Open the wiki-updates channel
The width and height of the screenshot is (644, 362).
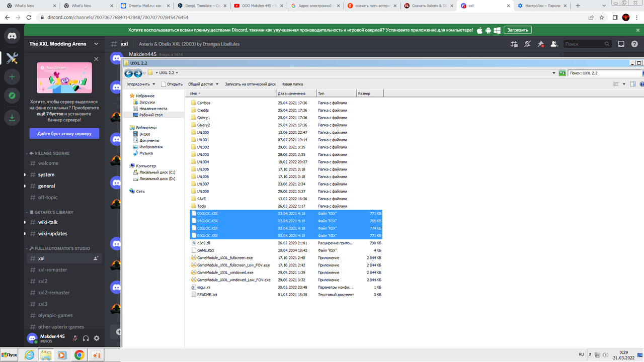click(x=64, y=233)
